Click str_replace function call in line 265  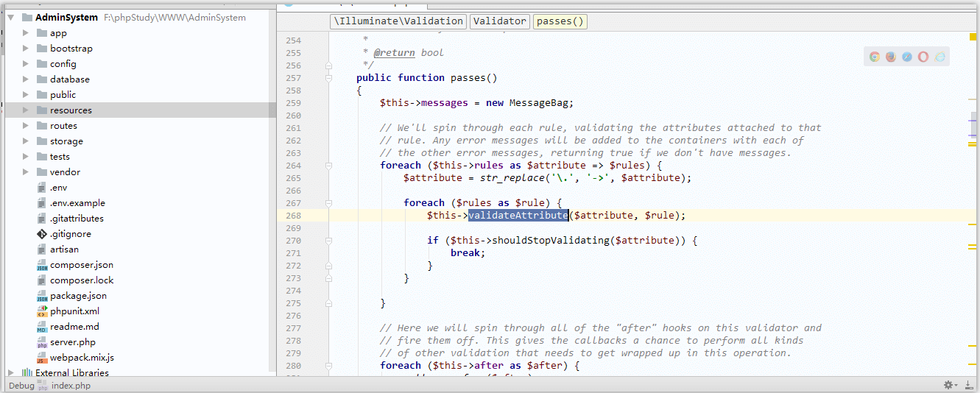(x=512, y=178)
